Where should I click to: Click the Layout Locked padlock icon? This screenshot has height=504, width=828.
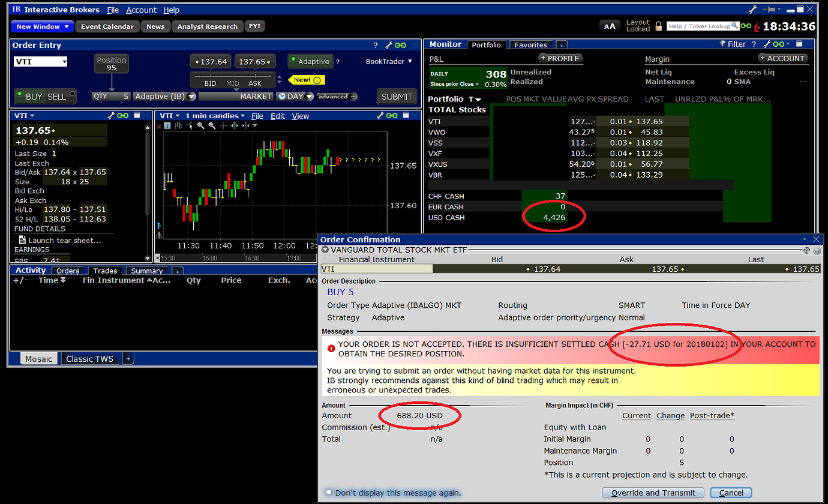tap(658, 26)
